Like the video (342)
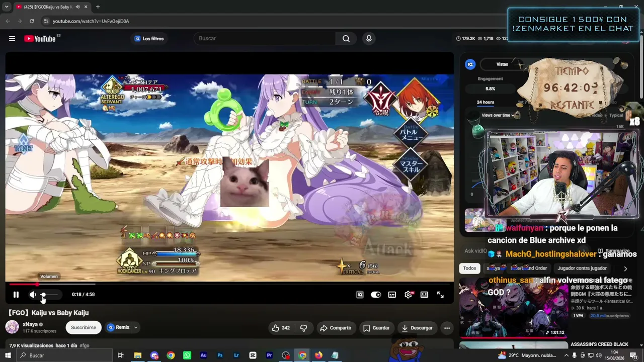644x362 pixels. point(281,328)
